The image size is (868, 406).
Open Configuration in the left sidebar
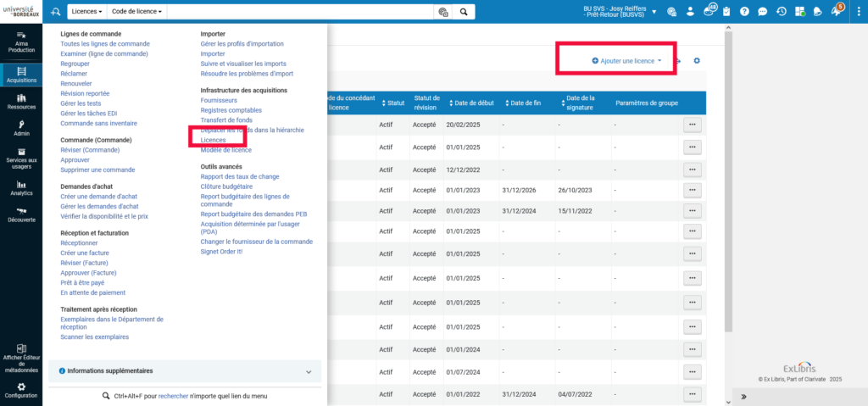(21, 391)
